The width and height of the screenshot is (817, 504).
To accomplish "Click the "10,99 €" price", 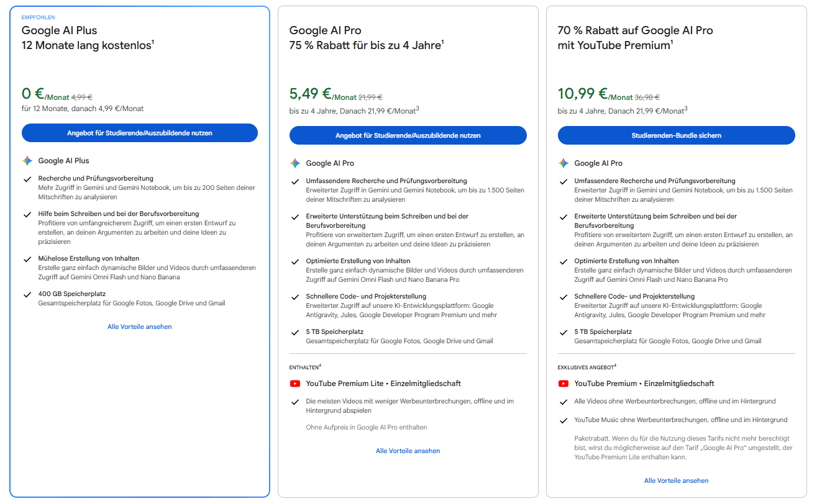I will click(x=583, y=94).
